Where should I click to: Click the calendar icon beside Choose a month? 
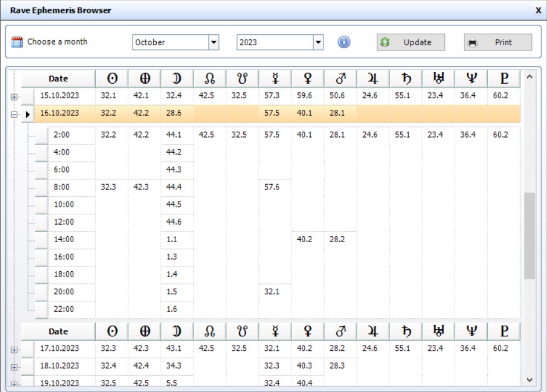17,42
